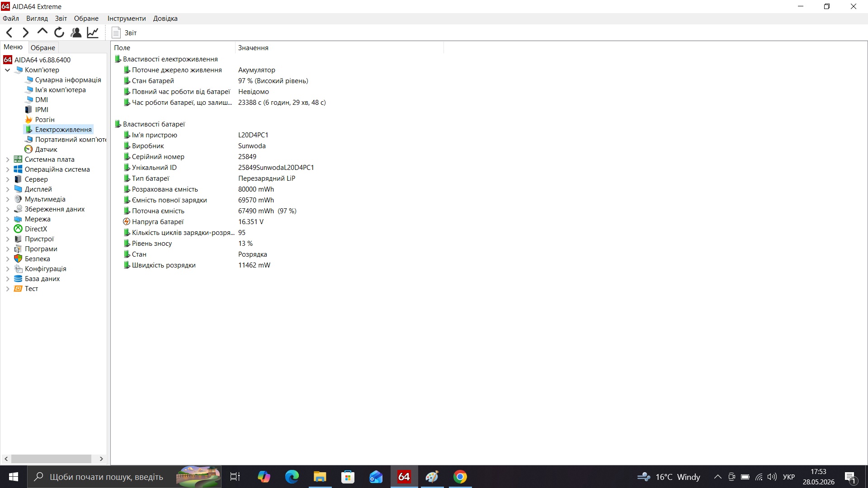Open the graph chart toolbar icon
This screenshot has height=488, width=868.
pyautogui.click(x=93, y=33)
